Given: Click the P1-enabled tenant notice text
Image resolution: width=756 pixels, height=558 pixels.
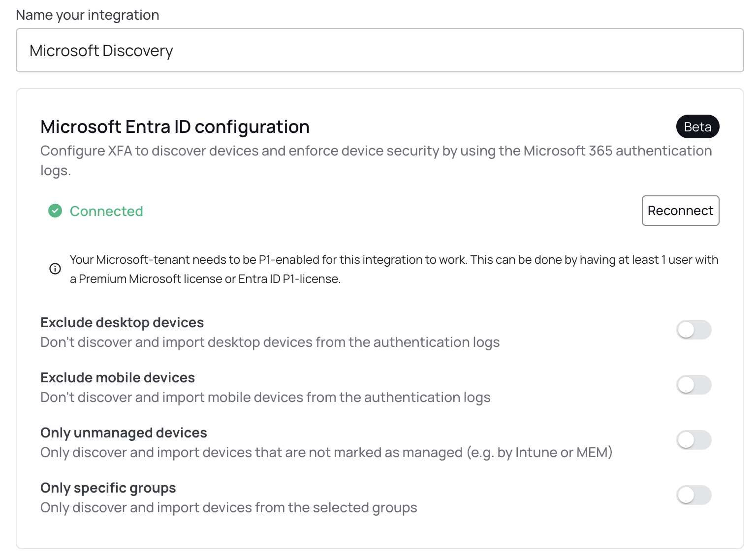Looking at the screenshot, I should click(394, 269).
